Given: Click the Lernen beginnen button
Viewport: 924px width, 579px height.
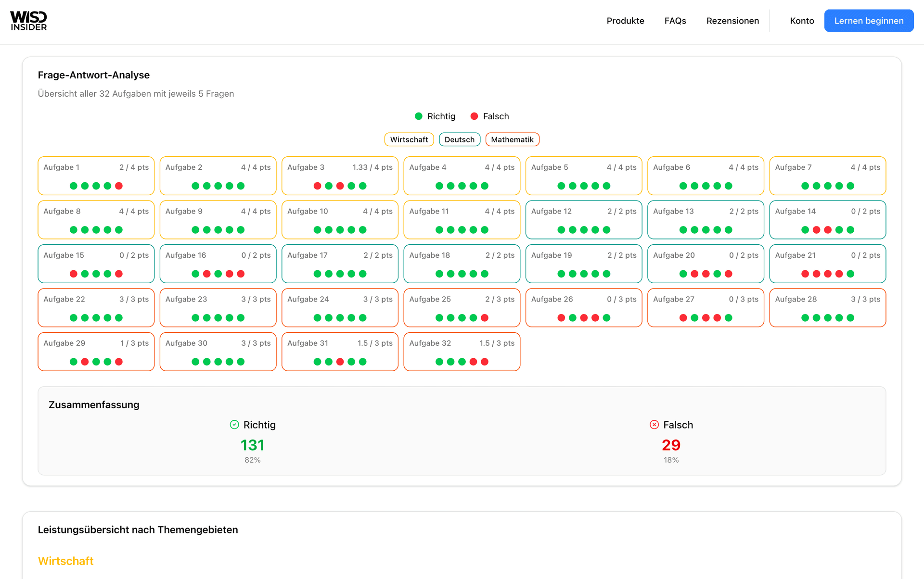Looking at the screenshot, I should pyautogui.click(x=869, y=21).
